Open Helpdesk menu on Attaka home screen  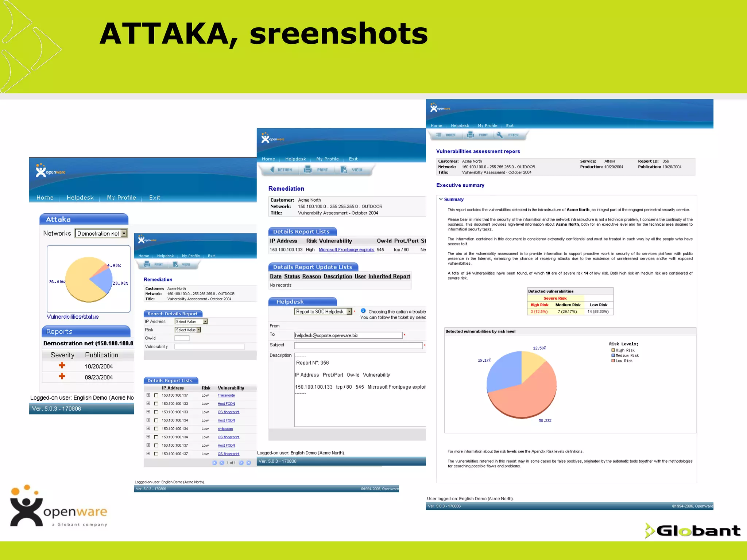(80, 198)
